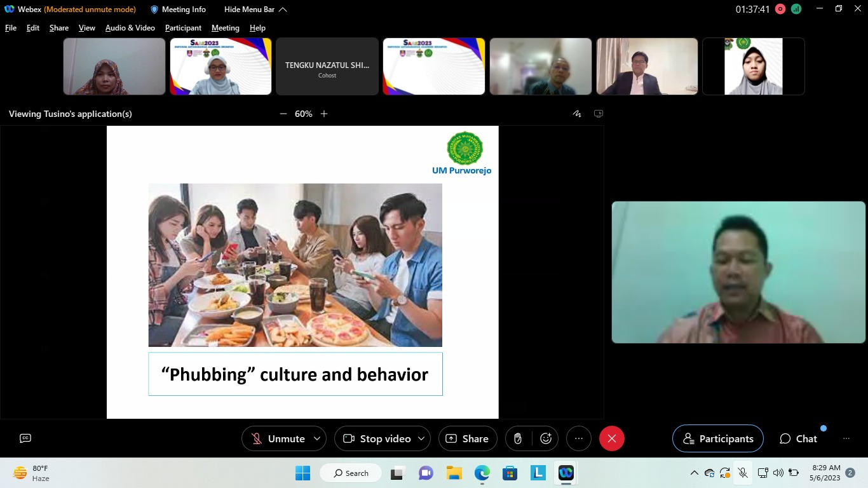Zoom out the shared content view

click(x=283, y=114)
